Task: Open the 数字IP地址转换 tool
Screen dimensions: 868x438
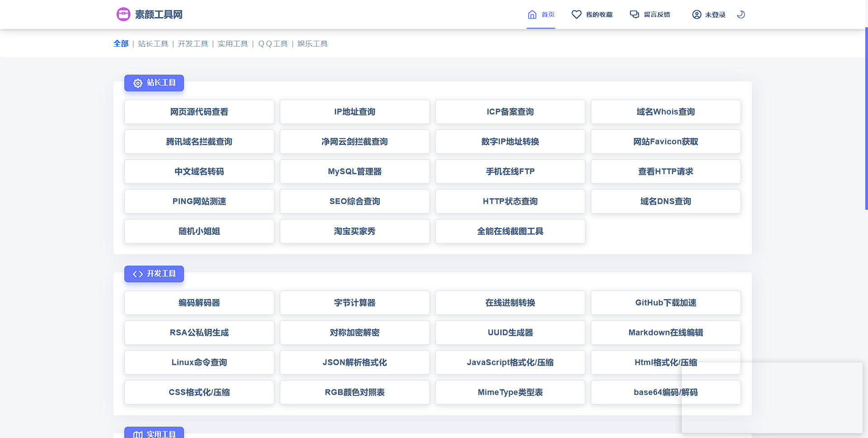Action: pos(510,142)
